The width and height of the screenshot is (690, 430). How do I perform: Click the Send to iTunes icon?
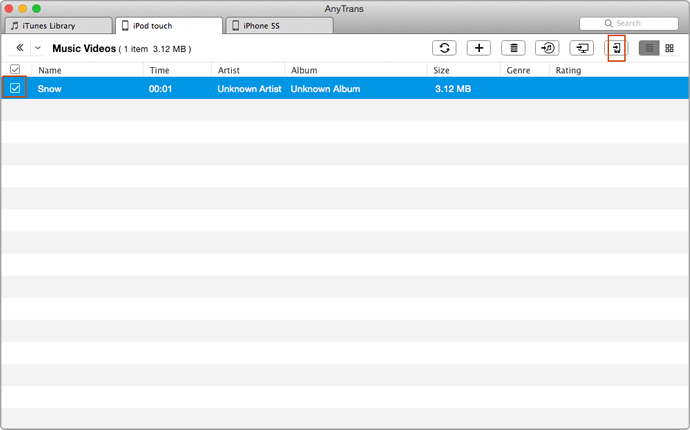547,48
